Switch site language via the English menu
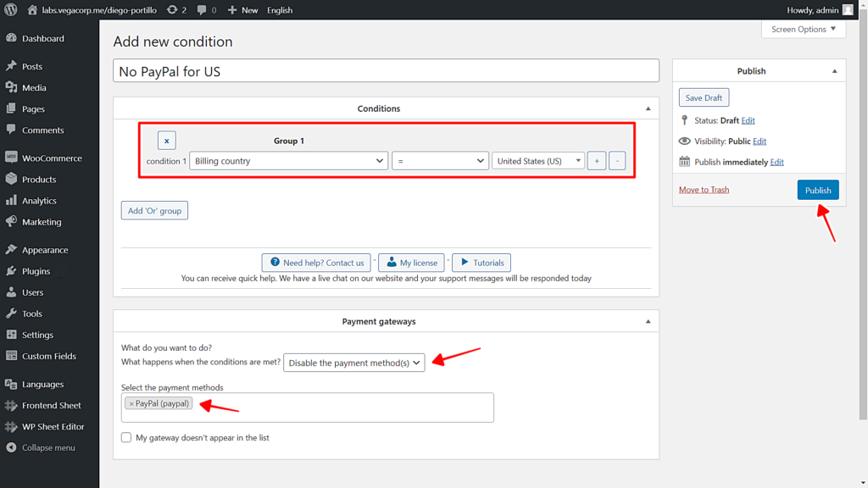This screenshot has width=868, height=488. click(x=280, y=9)
